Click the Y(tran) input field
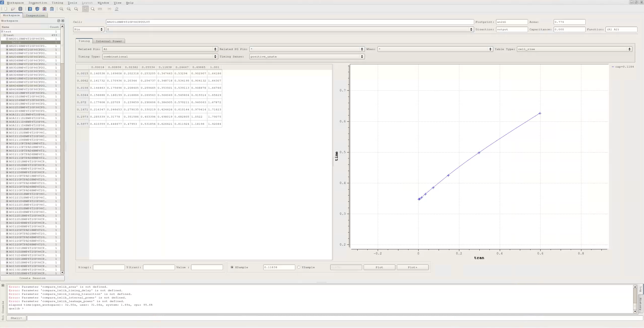 159,267
